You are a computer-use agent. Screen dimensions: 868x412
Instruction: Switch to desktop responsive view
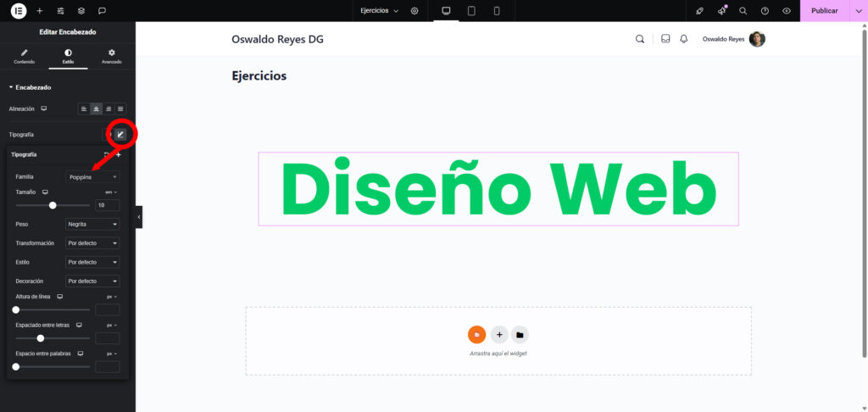point(446,11)
